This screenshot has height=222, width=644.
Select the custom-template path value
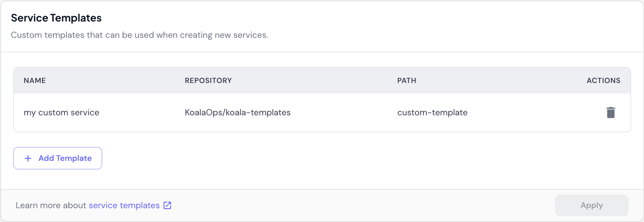click(x=432, y=113)
